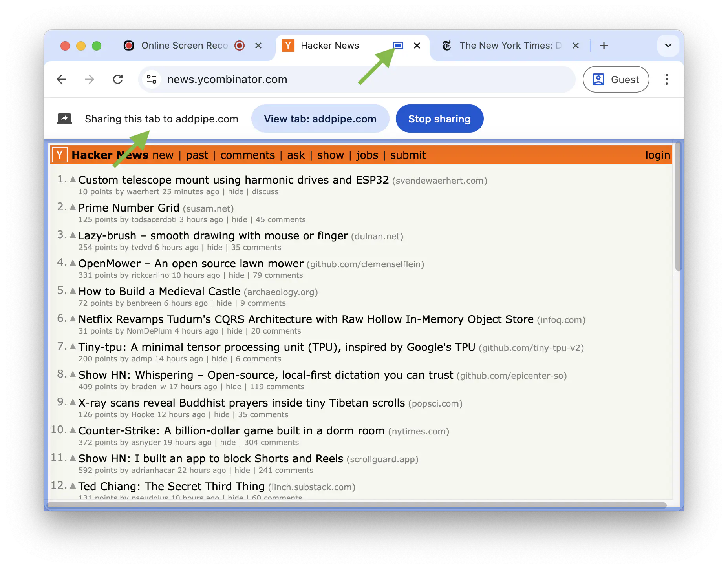Screen dimensions: 728x569
Task: Click the recording indicator on Online Screen Recorder tab
Action: (240, 46)
